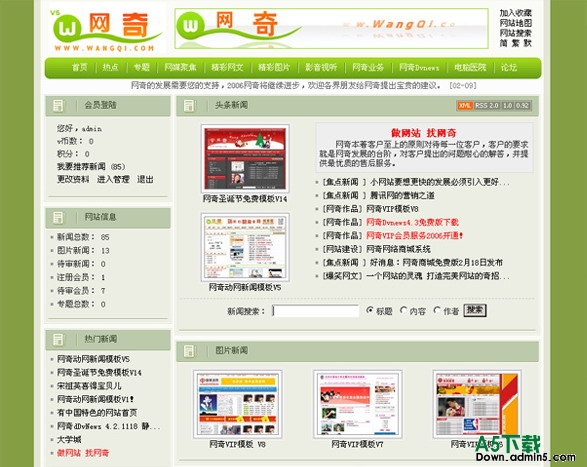Open headline 网奇VIP模板V8
Screen dimensions: 587x467
pos(392,209)
